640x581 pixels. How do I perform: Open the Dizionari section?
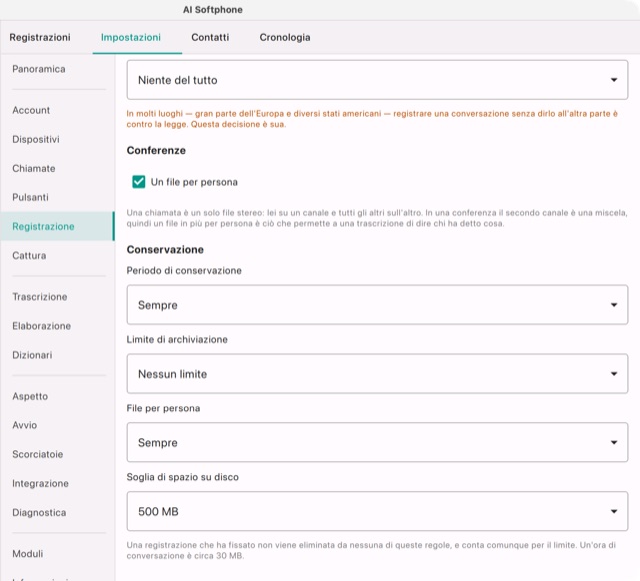58,355
